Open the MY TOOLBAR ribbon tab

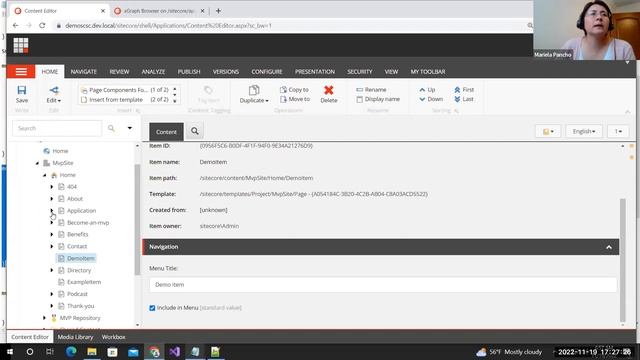pyautogui.click(x=428, y=72)
